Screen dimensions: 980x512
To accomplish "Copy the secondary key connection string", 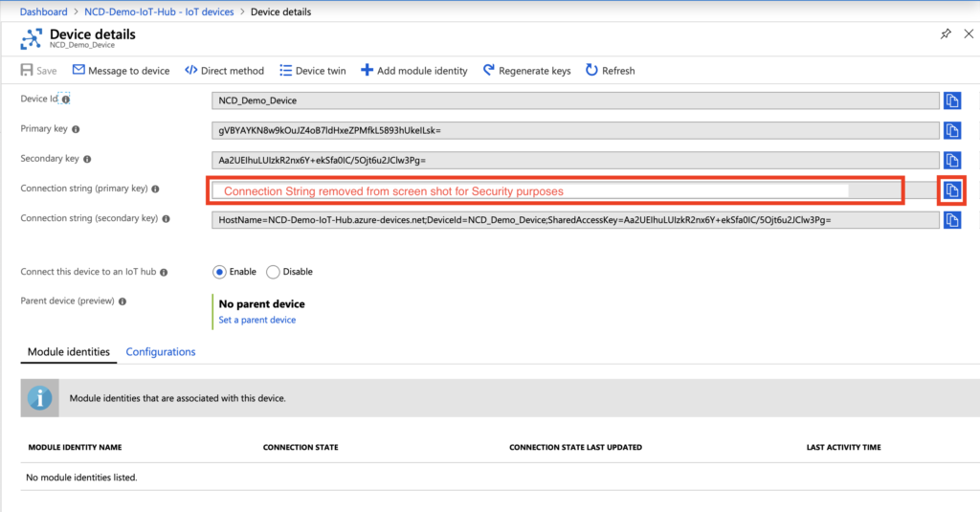I will (952, 220).
